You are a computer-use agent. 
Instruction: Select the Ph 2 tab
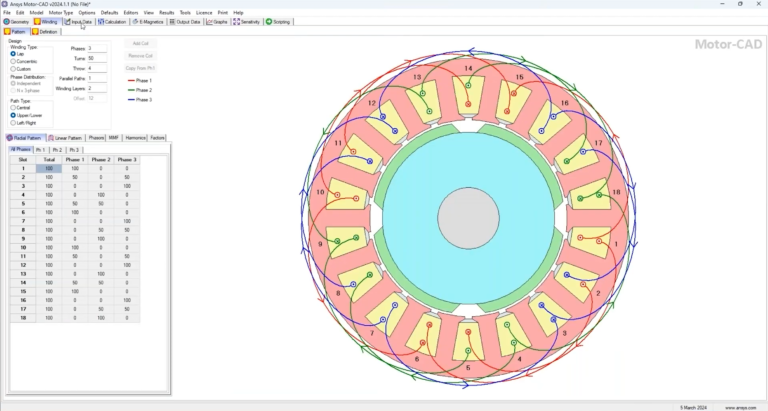(57, 149)
